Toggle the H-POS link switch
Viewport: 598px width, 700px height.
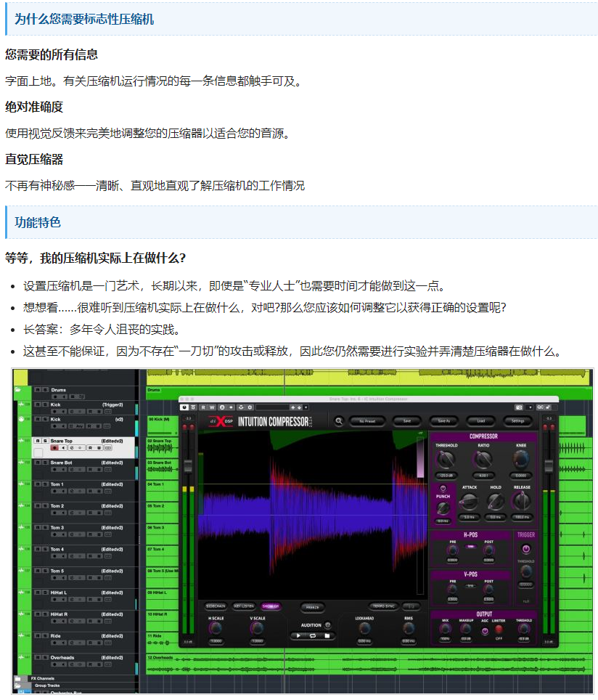pos(470,547)
